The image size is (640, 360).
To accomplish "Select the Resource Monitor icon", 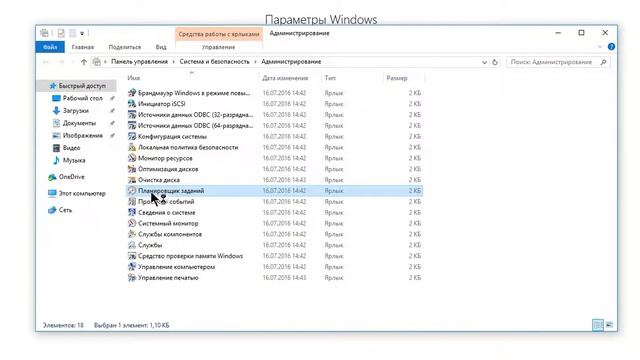I will pos(132,158).
